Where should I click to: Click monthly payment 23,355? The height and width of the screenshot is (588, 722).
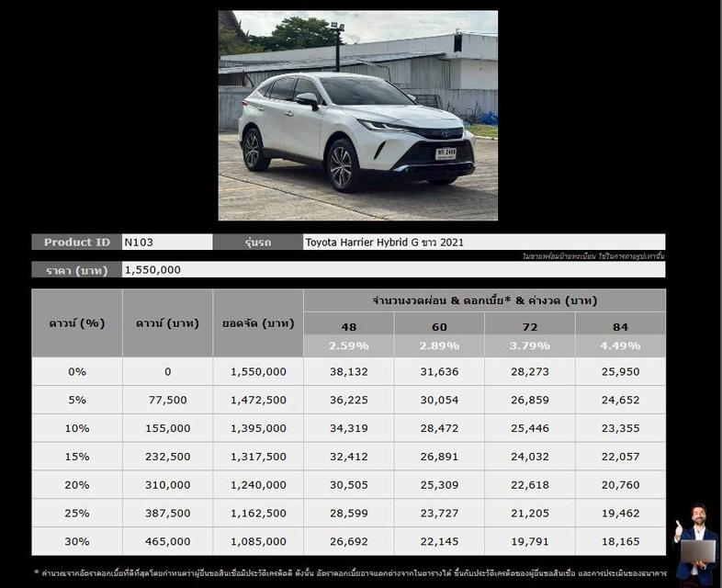point(620,428)
